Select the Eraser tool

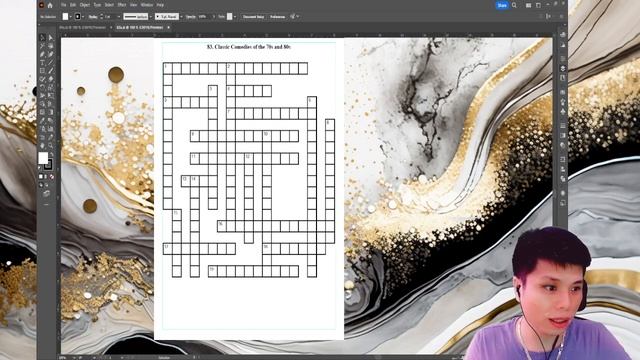click(x=51, y=79)
